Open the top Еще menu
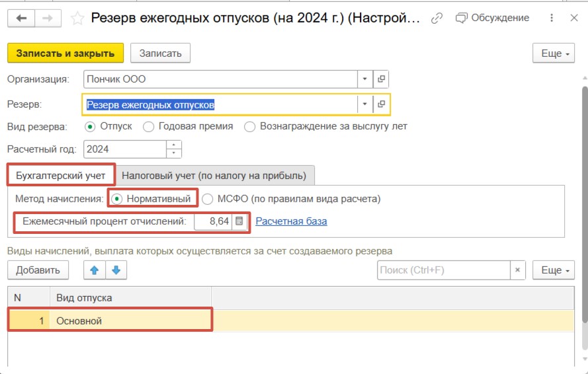Screen dimensions: 588x374 554,54
